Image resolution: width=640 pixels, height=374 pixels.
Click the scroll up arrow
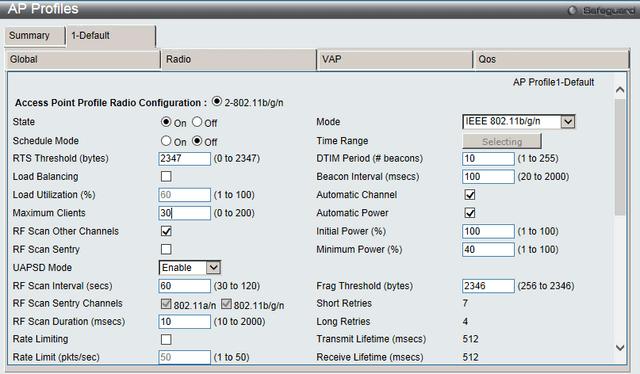pos(620,89)
